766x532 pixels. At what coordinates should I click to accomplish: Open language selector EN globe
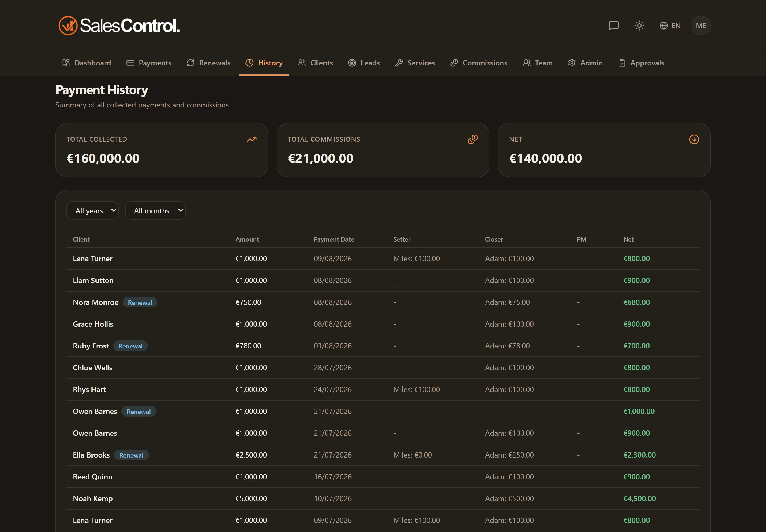coord(670,26)
